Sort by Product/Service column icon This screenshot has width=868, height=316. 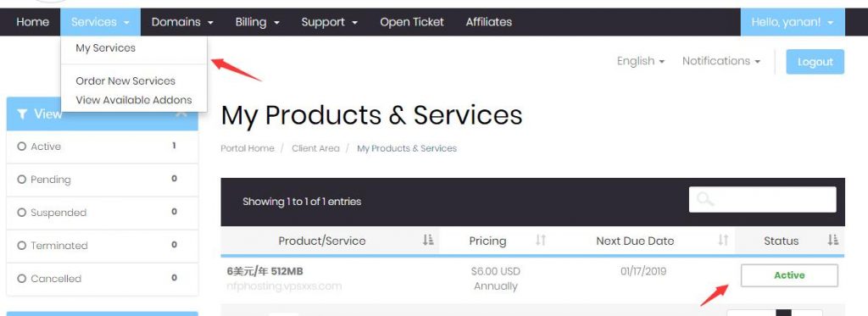pyautogui.click(x=427, y=241)
